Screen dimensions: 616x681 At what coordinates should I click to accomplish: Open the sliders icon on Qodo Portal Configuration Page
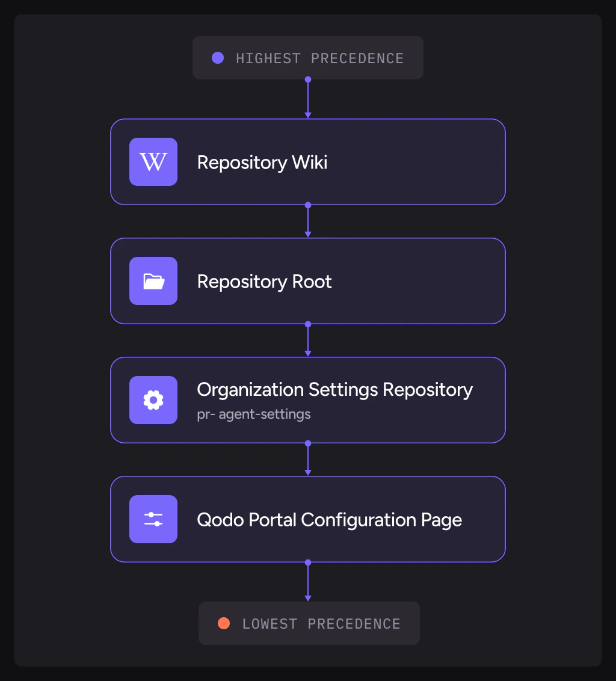153,519
